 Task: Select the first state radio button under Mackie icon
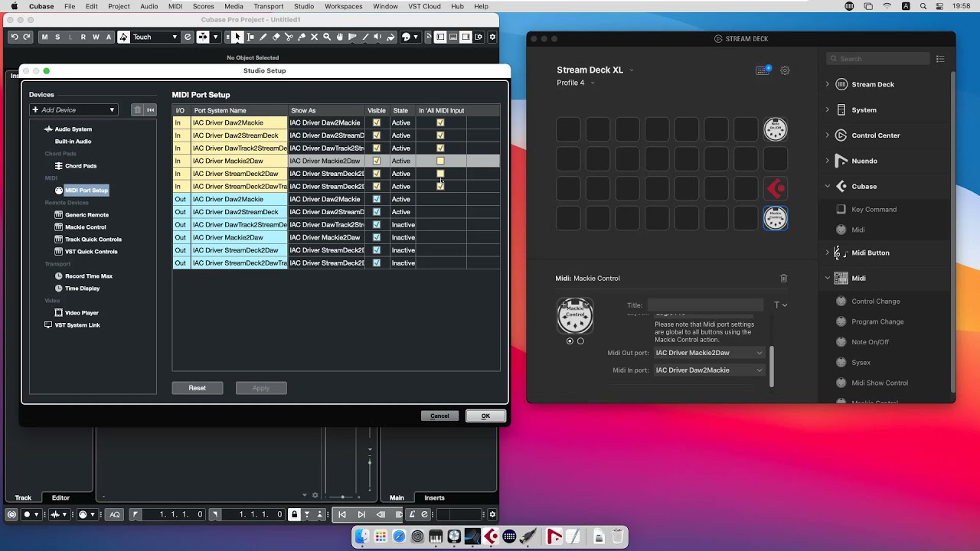click(570, 341)
